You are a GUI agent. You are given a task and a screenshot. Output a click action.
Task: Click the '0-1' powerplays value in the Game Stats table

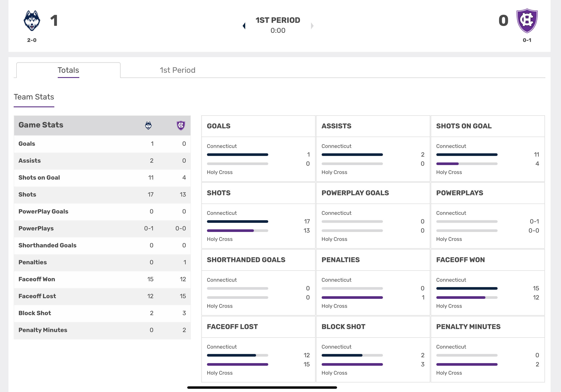click(x=149, y=228)
